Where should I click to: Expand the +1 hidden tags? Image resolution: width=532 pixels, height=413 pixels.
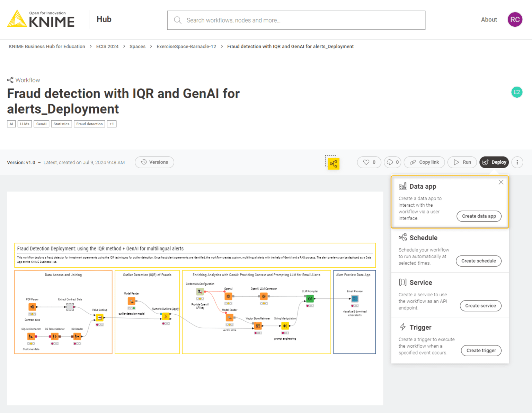[x=112, y=124]
